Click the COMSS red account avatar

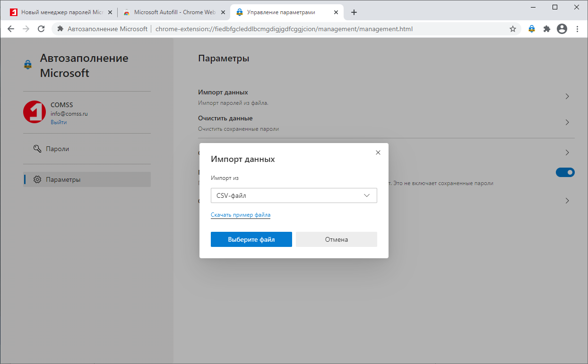coord(35,112)
